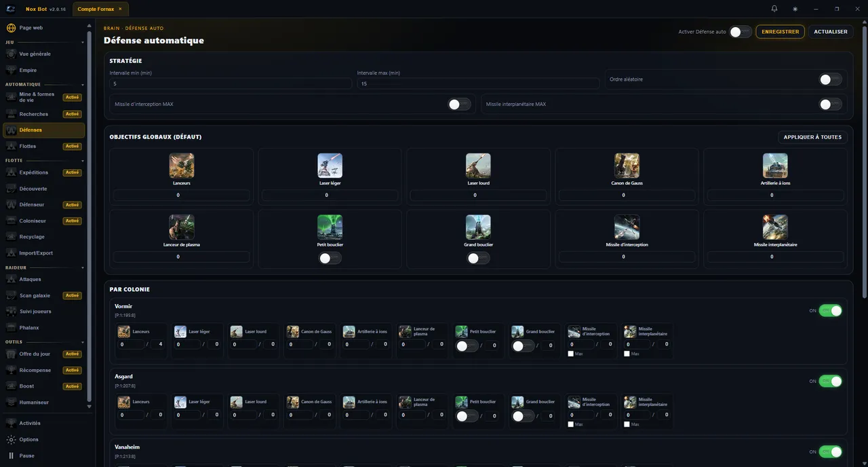This screenshot has height=467, width=868.
Task: Click the Phalanx sidebar icon
Action: pyautogui.click(x=11, y=328)
